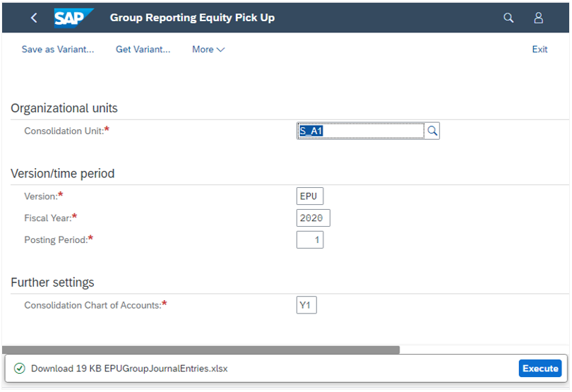Click the EPUGroupJournalEntries.xlsx download message
This screenshot has width=572, height=392.
129,369
